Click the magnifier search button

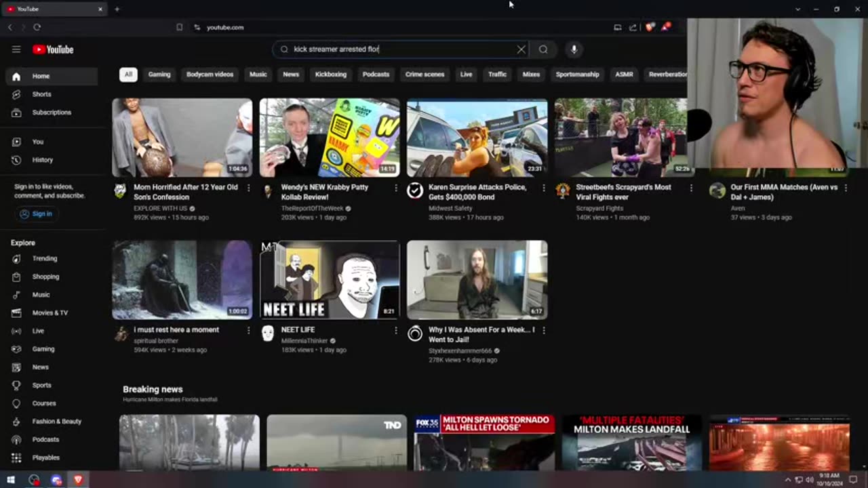pos(543,49)
